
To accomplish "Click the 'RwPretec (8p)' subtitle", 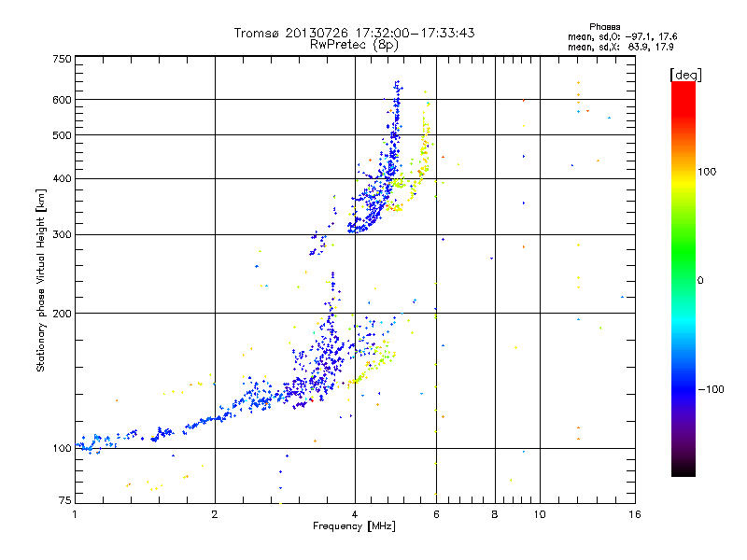I will coord(354,45).
